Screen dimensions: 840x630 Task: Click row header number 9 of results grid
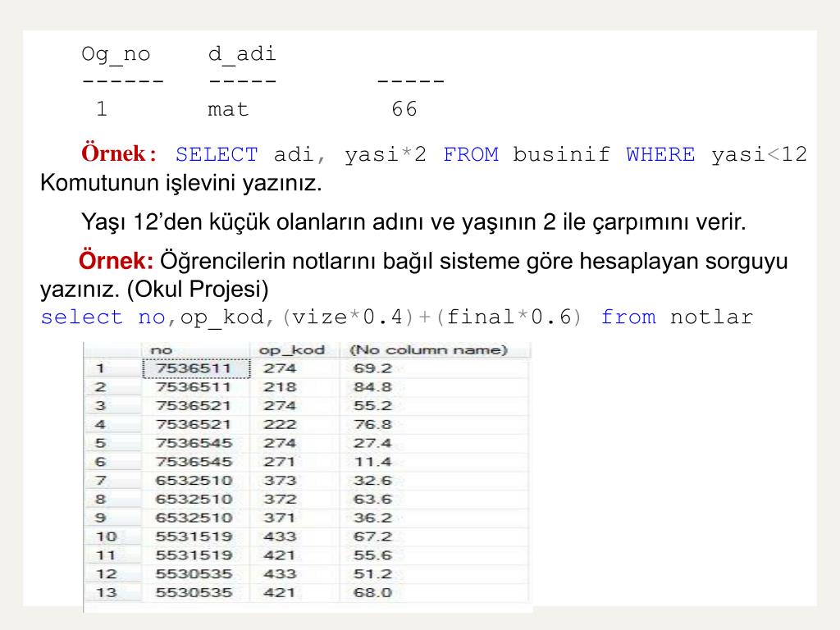[100, 518]
